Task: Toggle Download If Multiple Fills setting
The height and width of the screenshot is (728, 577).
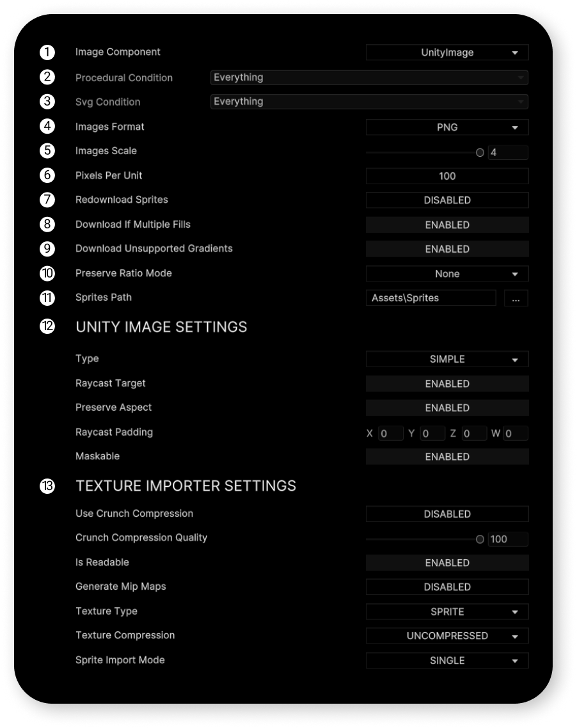Action: click(x=447, y=225)
